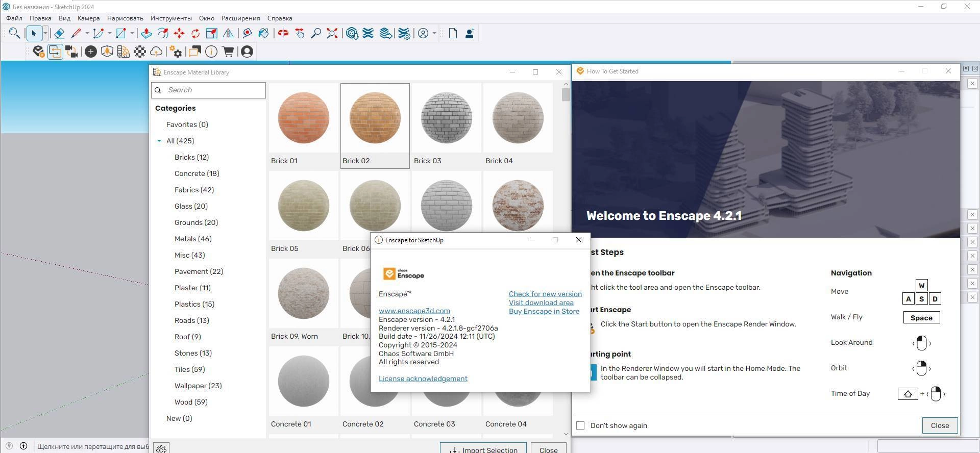980x453 pixels.
Task: Select the Bricks (12) category
Action: pos(191,157)
